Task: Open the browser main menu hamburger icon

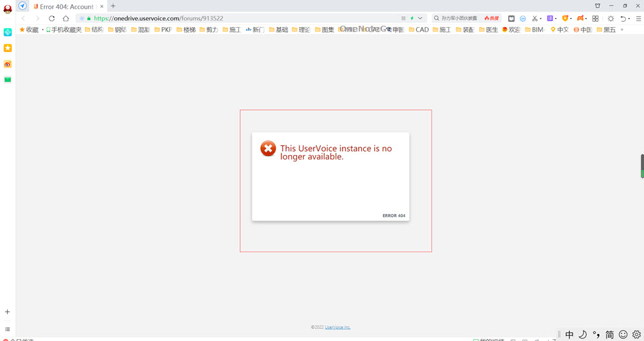Action: pos(638,19)
